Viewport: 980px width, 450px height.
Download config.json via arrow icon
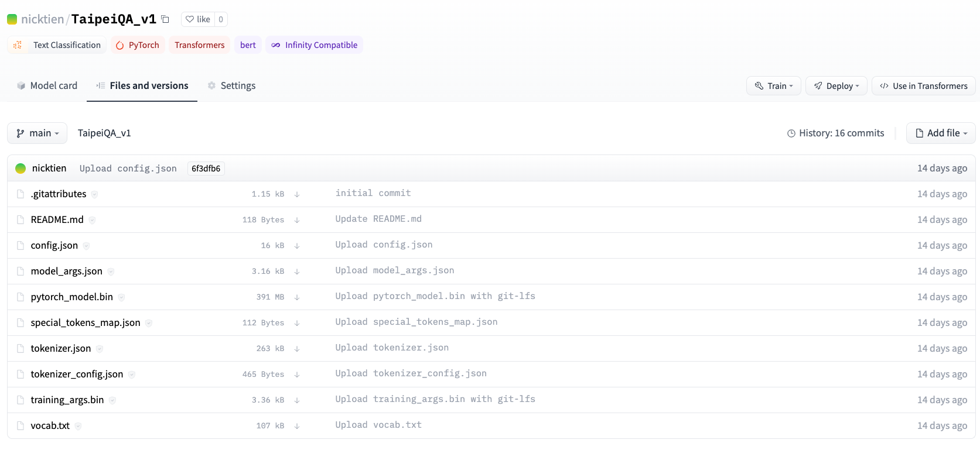click(x=297, y=246)
